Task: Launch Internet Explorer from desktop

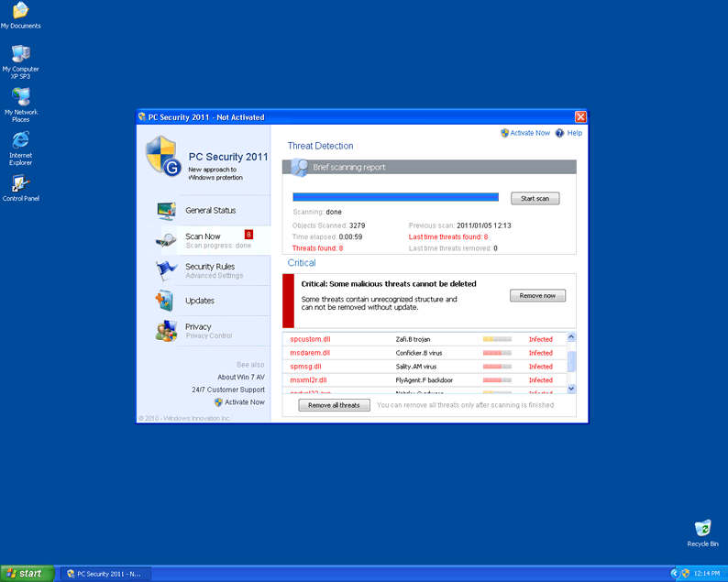Action: click(x=20, y=140)
